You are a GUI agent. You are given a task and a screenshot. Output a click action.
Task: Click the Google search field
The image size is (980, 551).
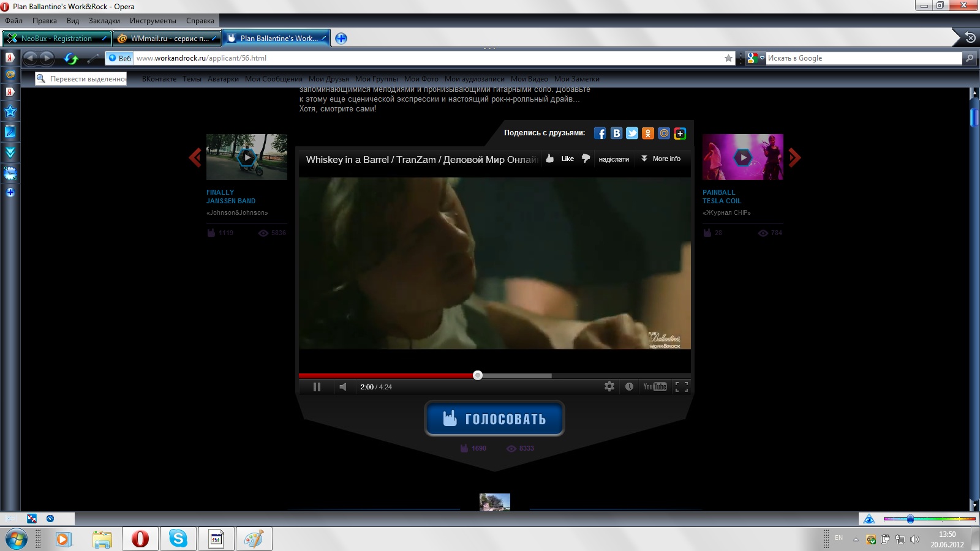pyautogui.click(x=864, y=58)
